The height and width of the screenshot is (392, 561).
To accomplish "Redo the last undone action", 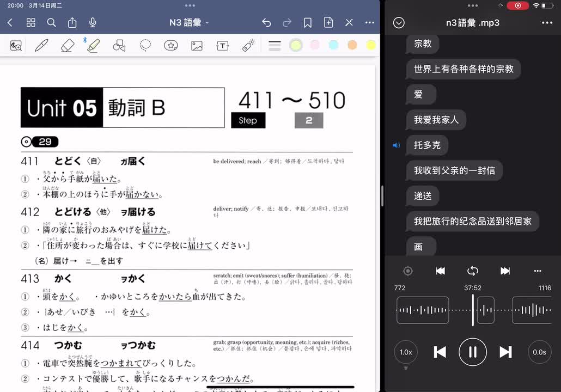I will pyautogui.click(x=287, y=23).
